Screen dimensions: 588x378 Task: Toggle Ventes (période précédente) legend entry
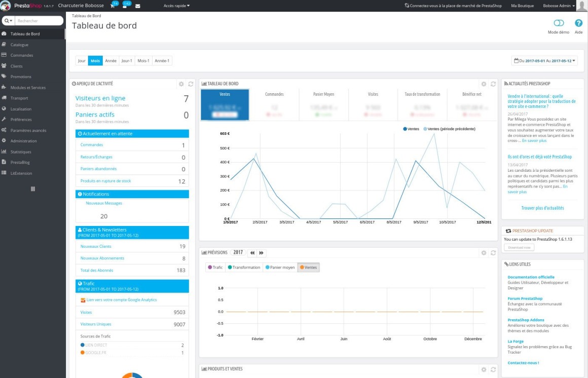pos(449,129)
